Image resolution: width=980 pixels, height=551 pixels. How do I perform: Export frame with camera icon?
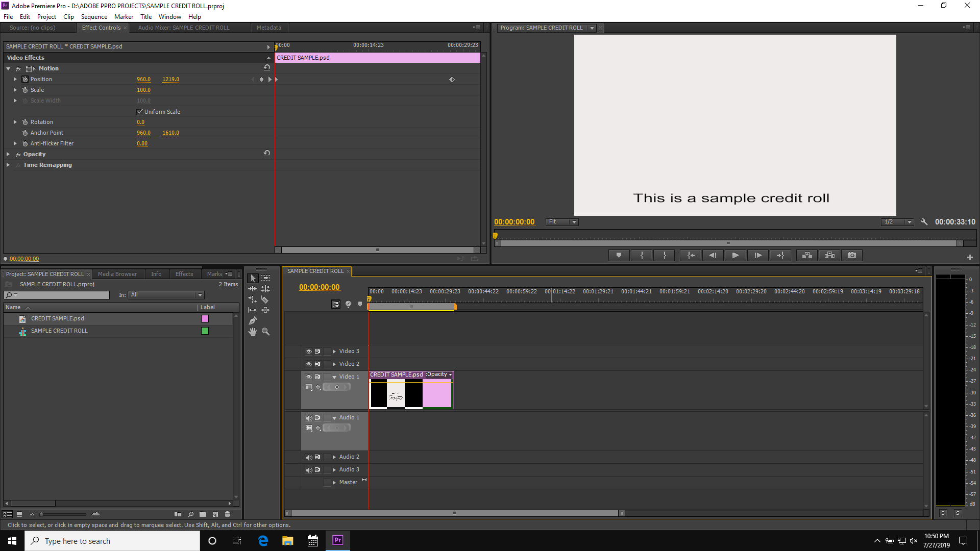[852, 255]
